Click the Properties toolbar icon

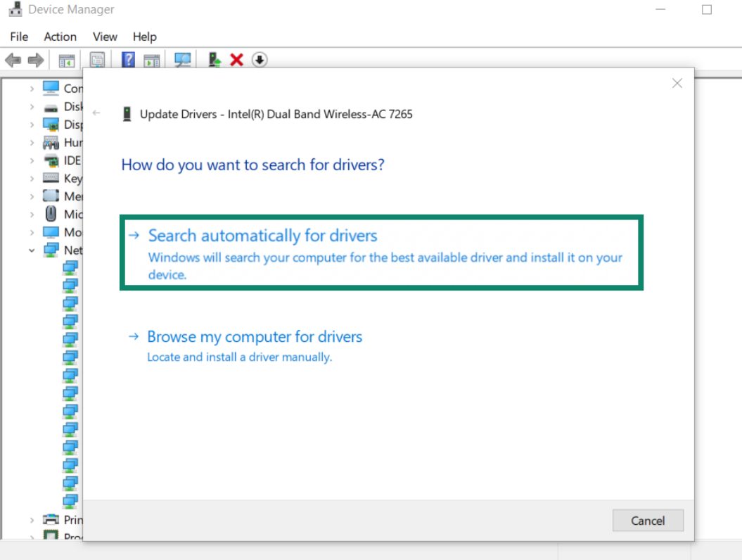point(97,60)
